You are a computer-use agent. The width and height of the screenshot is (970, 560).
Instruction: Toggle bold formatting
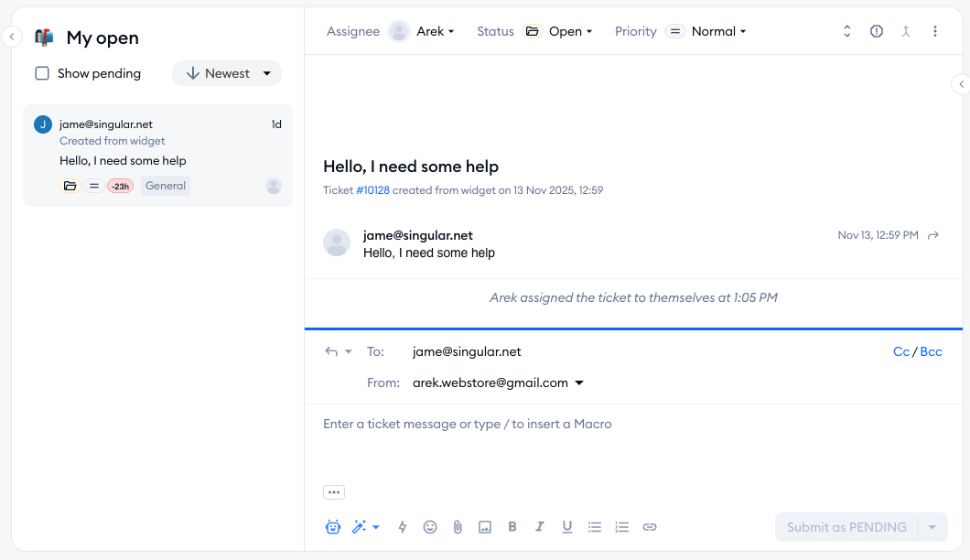512,527
